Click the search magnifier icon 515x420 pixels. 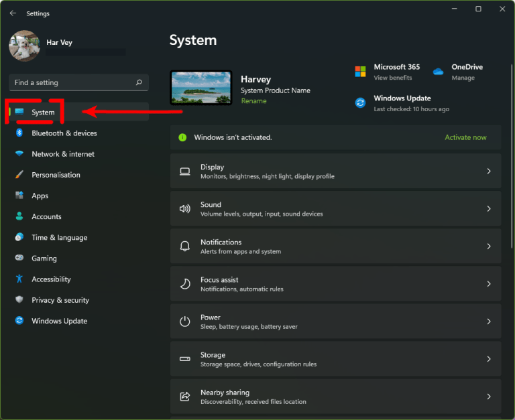(x=139, y=82)
